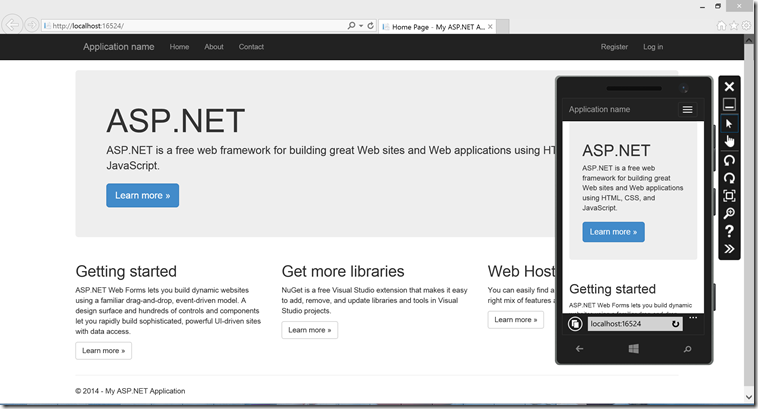
Task: Tap phone Windows start button
Action: [x=633, y=349]
